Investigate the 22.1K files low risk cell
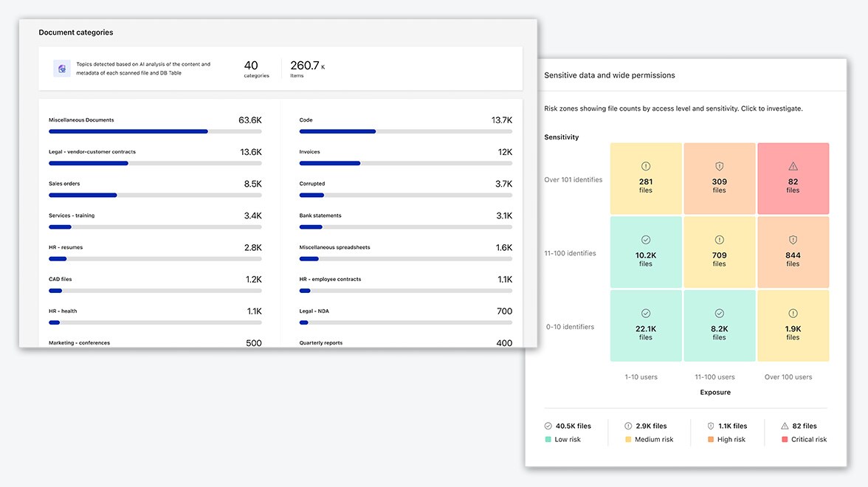 (x=646, y=326)
